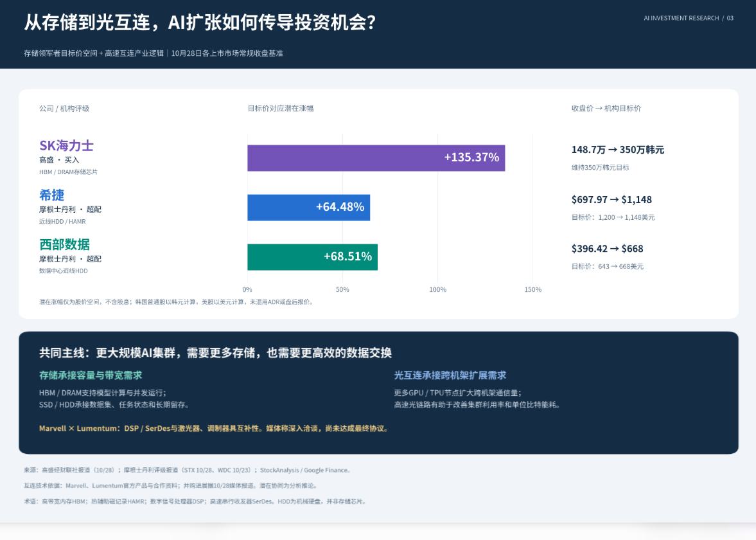Click the 更多GPU / TPU节点 line
This screenshot has width=756, height=540.
[x=458, y=393]
